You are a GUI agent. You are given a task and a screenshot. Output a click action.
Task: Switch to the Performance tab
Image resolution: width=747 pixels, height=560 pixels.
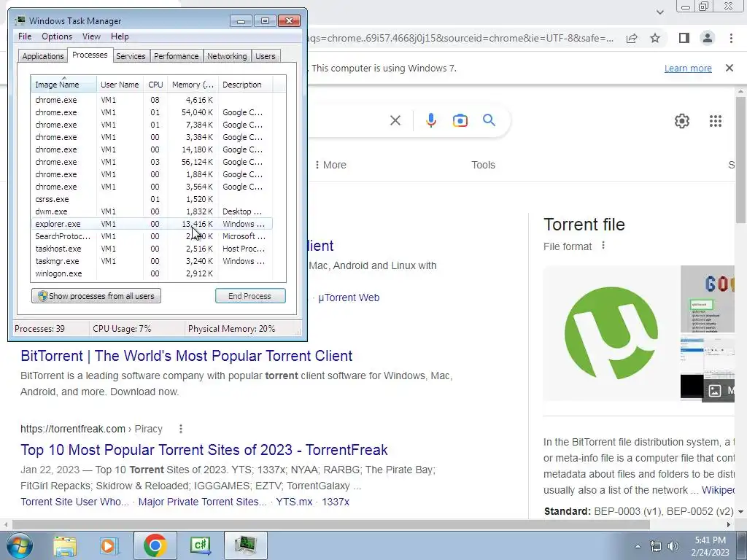[176, 56]
